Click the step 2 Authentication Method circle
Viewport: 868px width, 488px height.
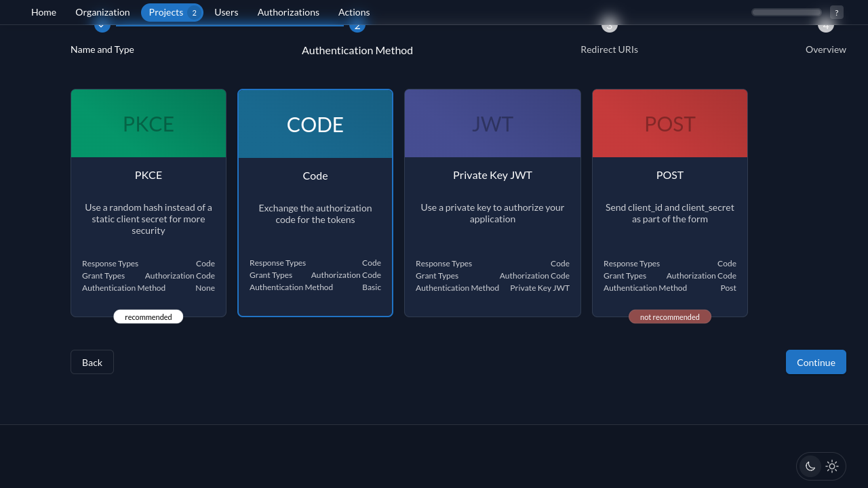click(x=357, y=24)
